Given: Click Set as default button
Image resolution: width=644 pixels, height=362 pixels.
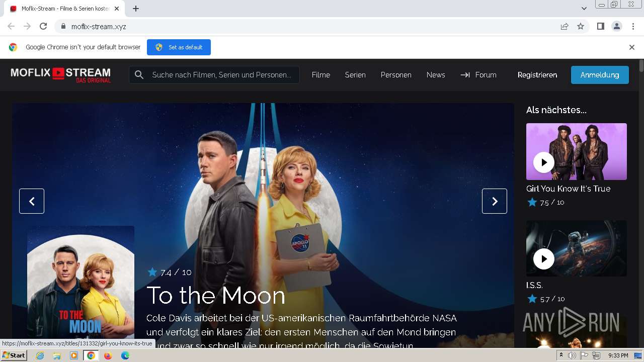Looking at the screenshot, I should pos(179,47).
